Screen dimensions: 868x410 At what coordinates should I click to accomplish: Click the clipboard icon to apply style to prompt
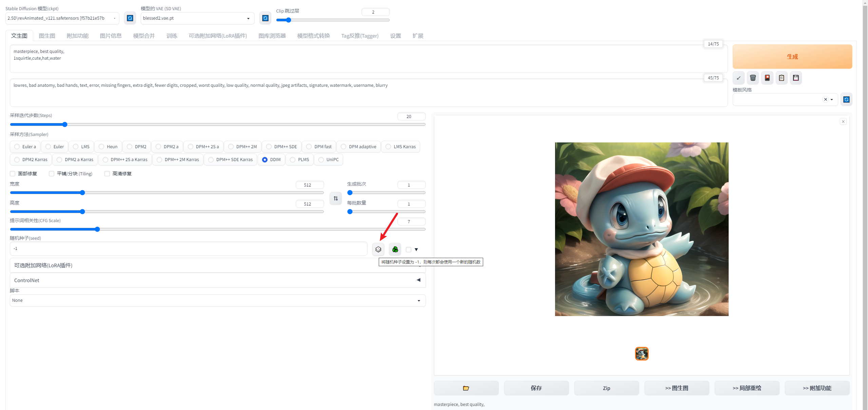pos(782,78)
